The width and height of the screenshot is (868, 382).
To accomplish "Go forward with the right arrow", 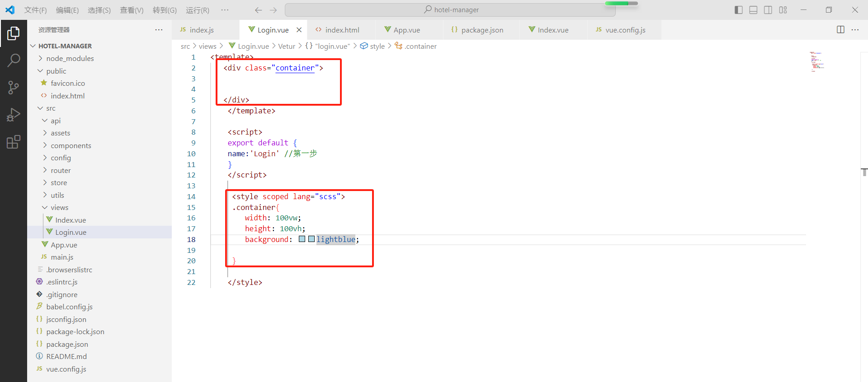I will [274, 10].
